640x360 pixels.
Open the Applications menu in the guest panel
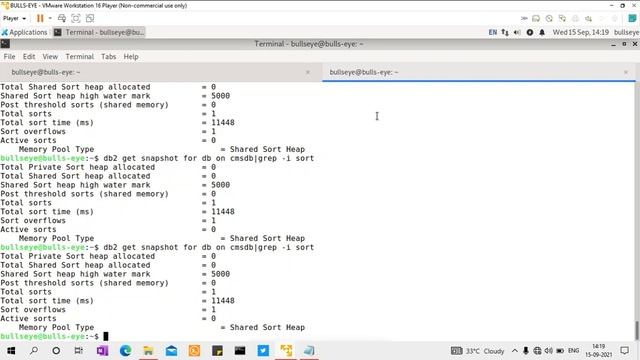click(x=24, y=32)
